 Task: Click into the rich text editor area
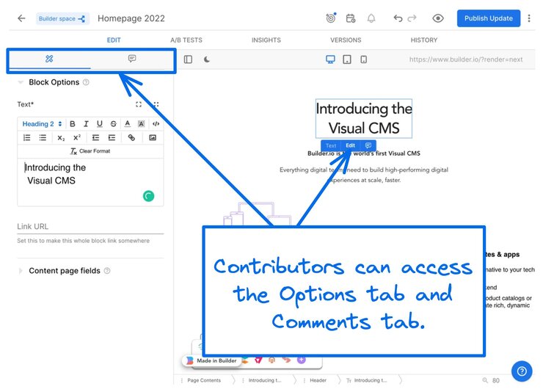(x=90, y=182)
